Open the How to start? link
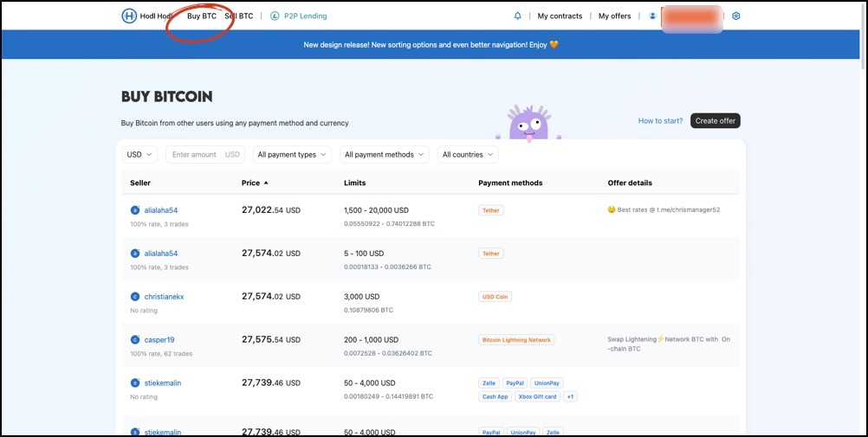 [660, 120]
